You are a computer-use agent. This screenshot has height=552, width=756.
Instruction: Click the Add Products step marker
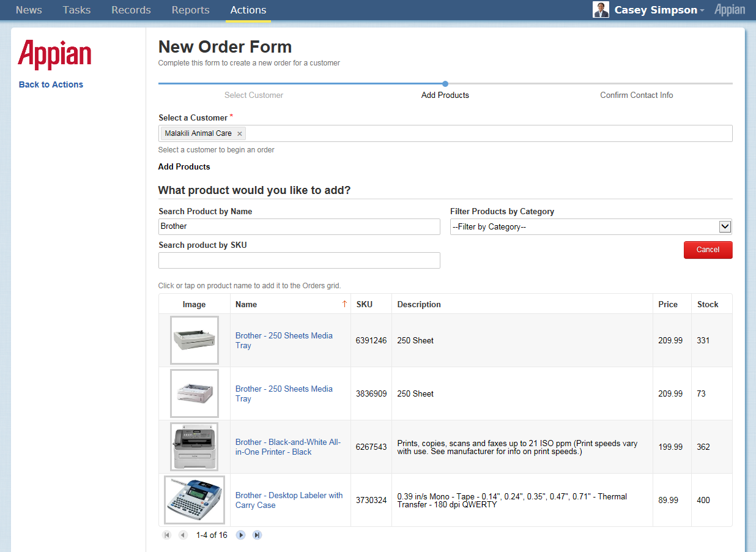click(445, 84)
